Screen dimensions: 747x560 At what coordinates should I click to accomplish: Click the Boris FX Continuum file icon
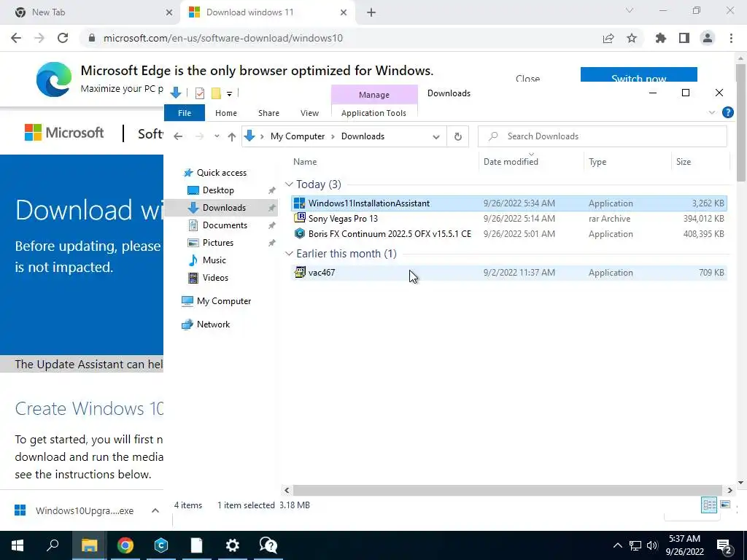tap(299, 233)
